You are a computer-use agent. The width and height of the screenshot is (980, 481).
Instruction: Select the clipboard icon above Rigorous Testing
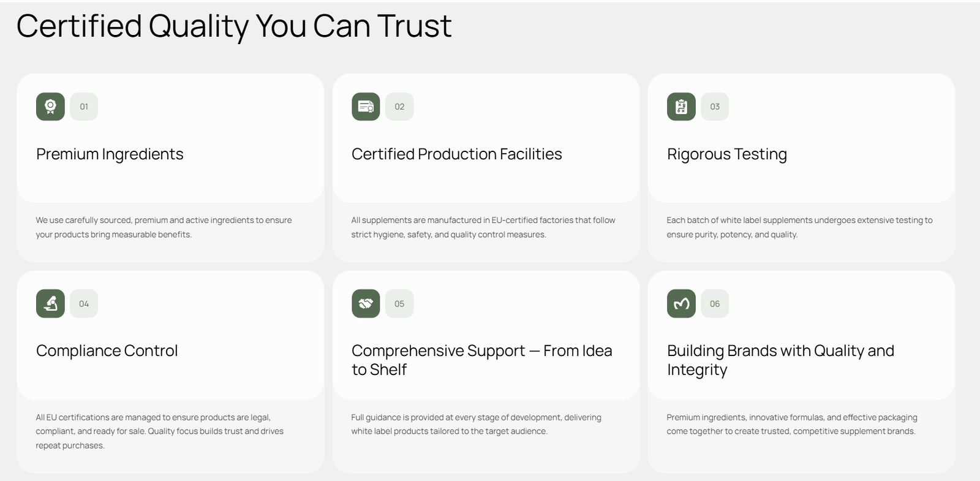681,107
